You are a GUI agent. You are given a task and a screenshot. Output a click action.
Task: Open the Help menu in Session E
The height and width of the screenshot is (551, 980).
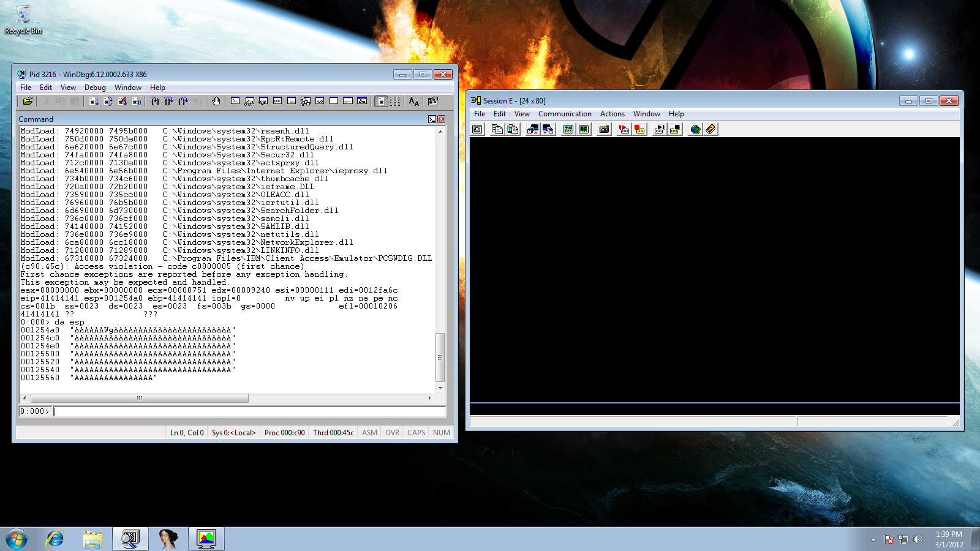coord(676,114)
